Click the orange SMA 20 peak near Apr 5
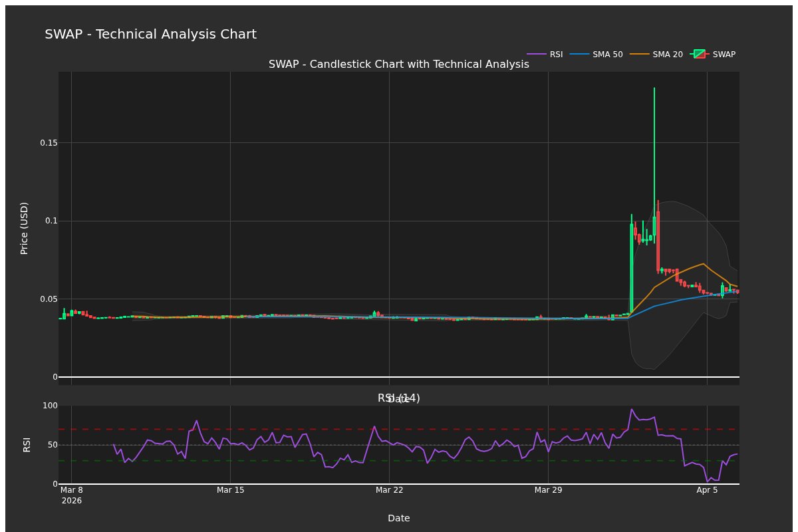Image resolution: width=798 pixels, height=532 pixels. (703, 264)
